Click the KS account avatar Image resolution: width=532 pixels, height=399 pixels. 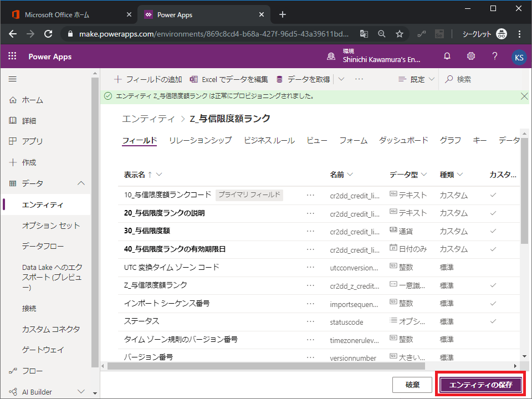pyautogui.click(x=519, y=57)
